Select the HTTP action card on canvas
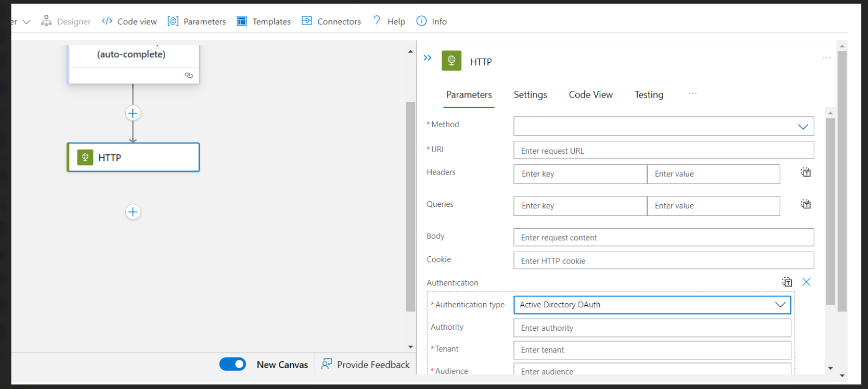This screenshot has width=868, height=389. click(x=133, y=157)
